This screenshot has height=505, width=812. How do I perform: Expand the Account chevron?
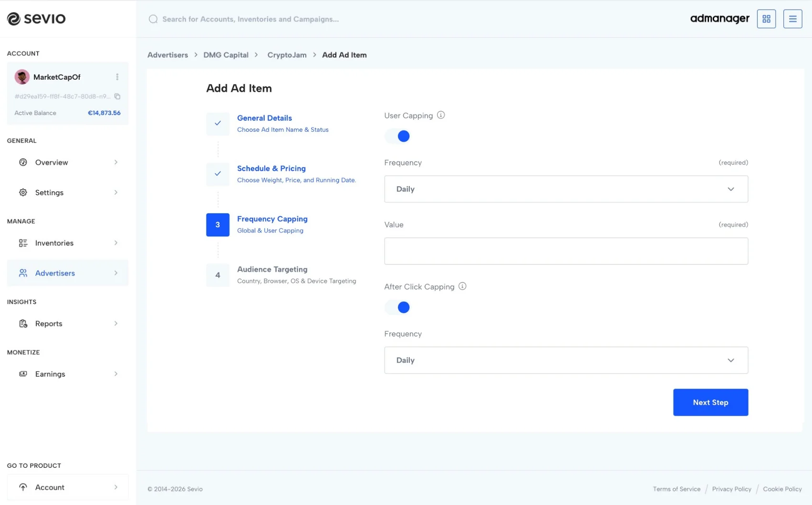[116, 487]
